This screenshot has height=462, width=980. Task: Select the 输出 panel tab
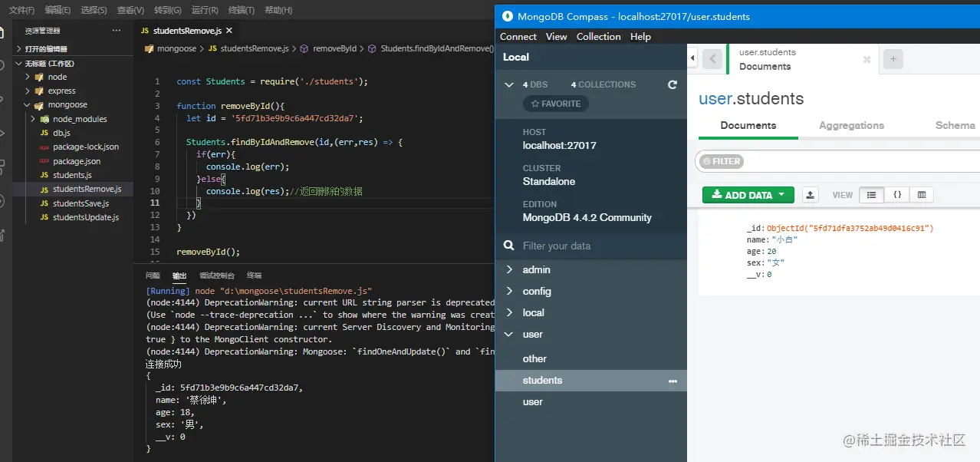179,276
